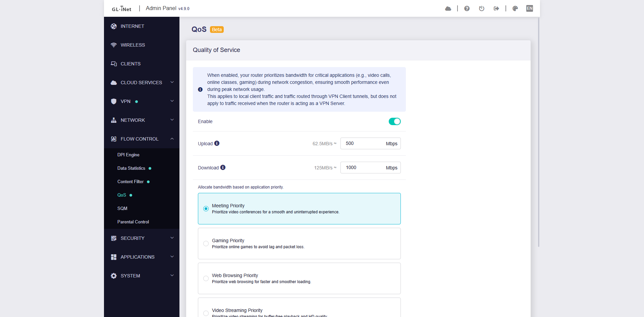This screenshot has width=644, height=317.
Task: Toggle the QoS Enable switch
Action: click(x=395, y=121)
